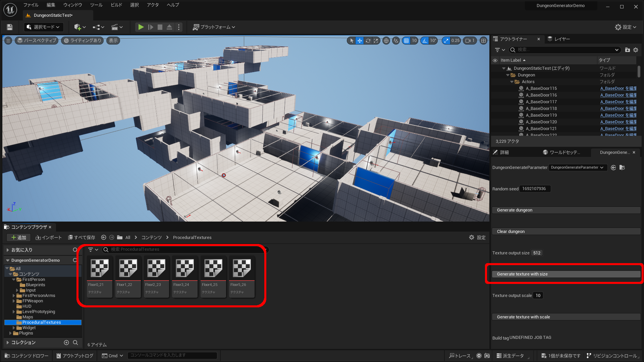The image size is (644, 362).
Task: Toggle rotation angle snapping
Action: click(x=425, y=41)
